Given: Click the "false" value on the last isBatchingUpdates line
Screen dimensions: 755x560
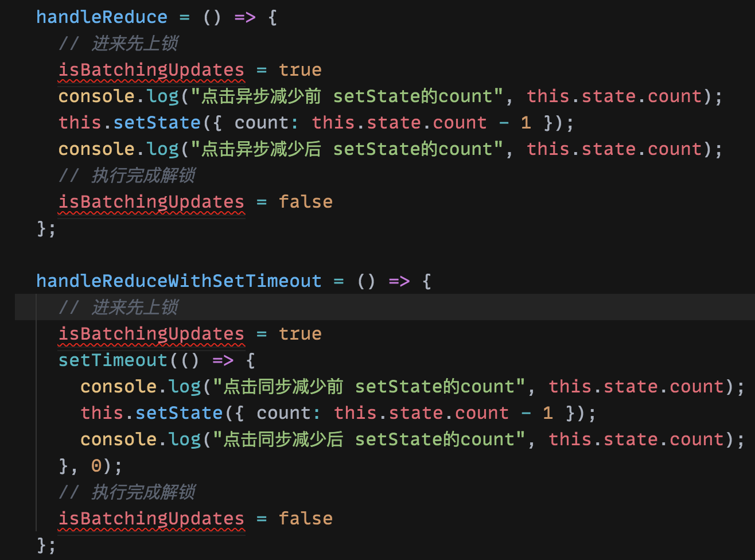Looking at the screenshot, I should click(305, 519).
